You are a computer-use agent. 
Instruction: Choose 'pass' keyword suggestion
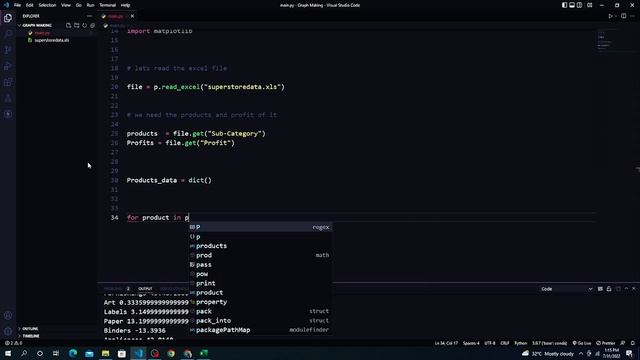pyautogui.click(x=260, y=264)
